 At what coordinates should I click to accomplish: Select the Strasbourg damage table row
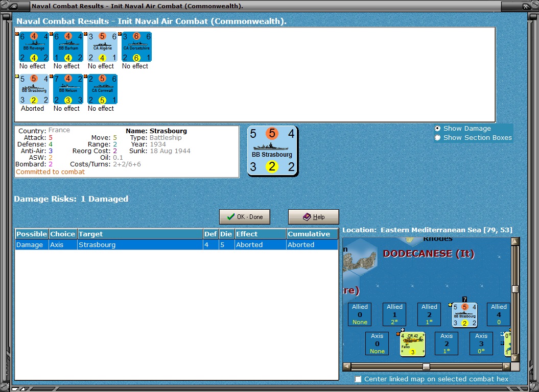pyautogui.click(x=177, y=244)
